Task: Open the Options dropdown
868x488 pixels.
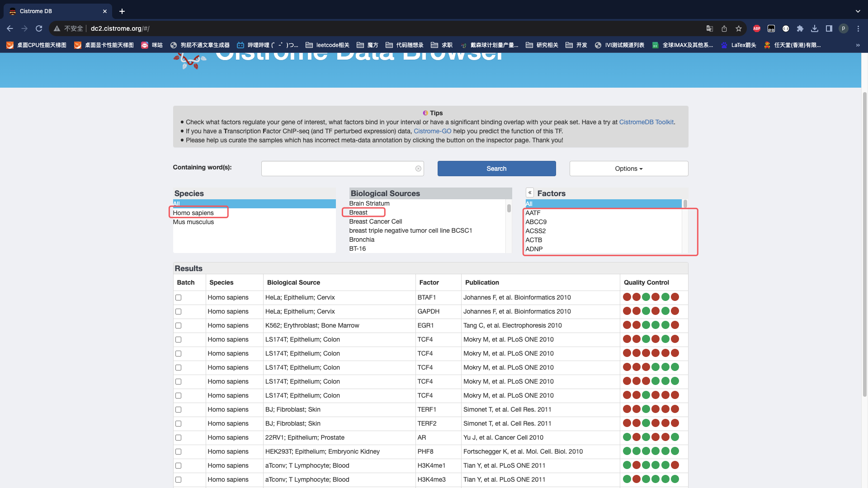Action: click(629, 169)
